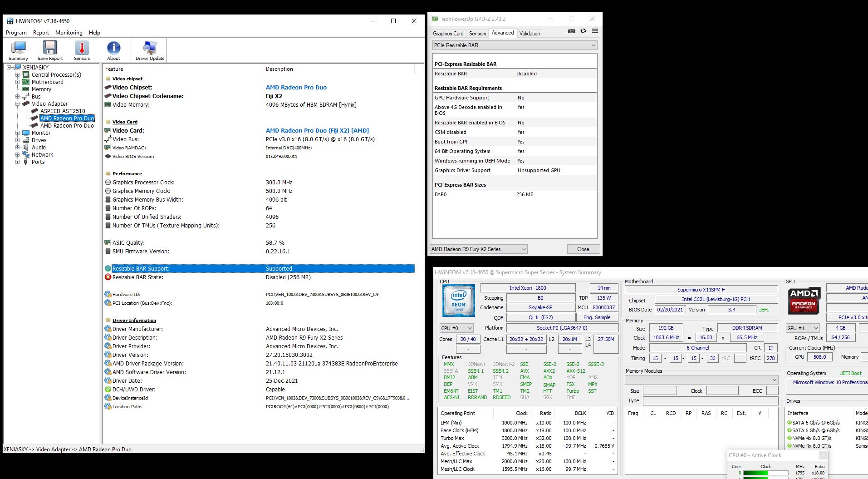This screenshot has width=868, height=479.
Task: Open the Monitoring menu
Action: point(69,33)
